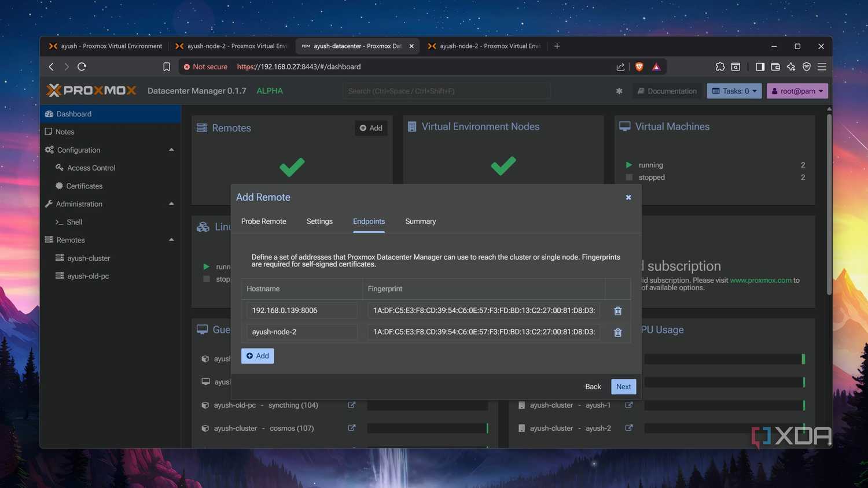Screen dimensions: 868x488
Task: Open Documentation link
Action: pyautogui.click(x=667, y=91)
